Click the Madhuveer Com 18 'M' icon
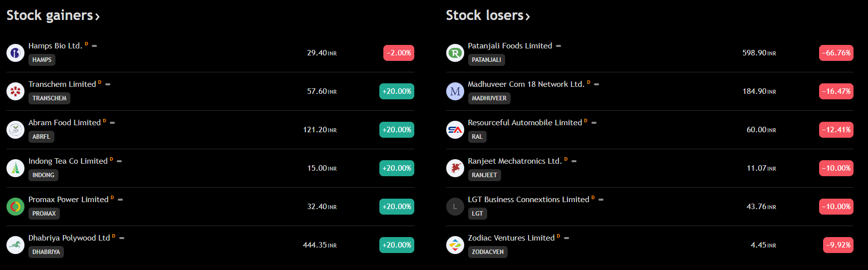This screenshot has width=868, height=270. pos(455,91)
